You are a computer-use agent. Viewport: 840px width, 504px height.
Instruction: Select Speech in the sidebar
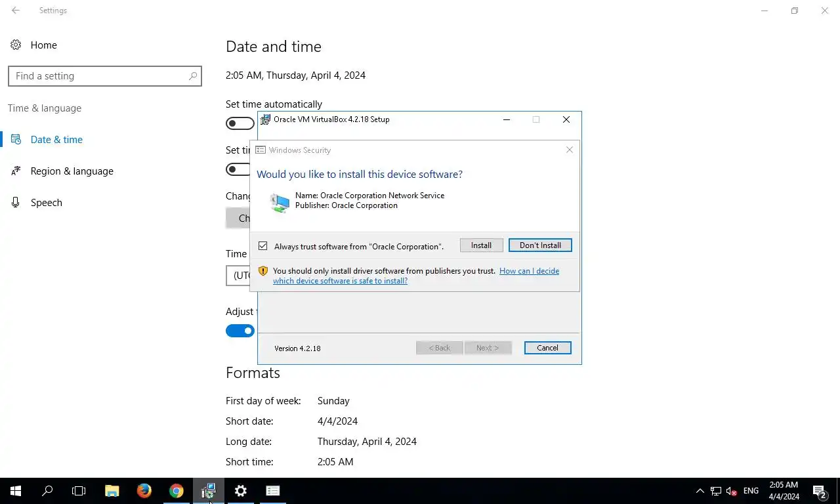[46, 203]
